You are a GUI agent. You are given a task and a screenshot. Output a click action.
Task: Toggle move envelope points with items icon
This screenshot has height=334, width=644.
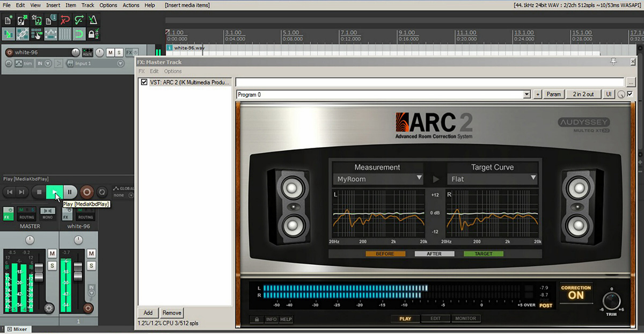pos(51,34)
